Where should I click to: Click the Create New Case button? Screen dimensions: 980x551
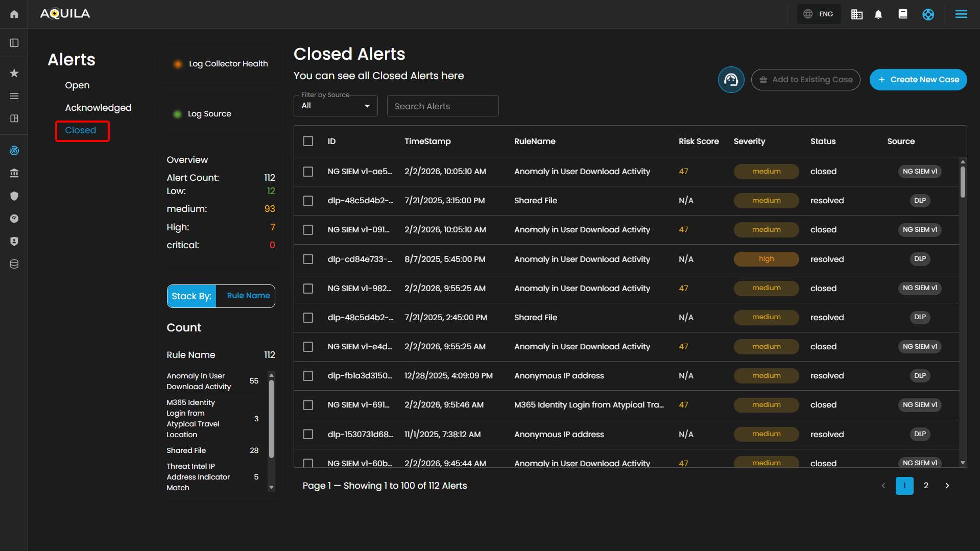[x=918, y=80]
